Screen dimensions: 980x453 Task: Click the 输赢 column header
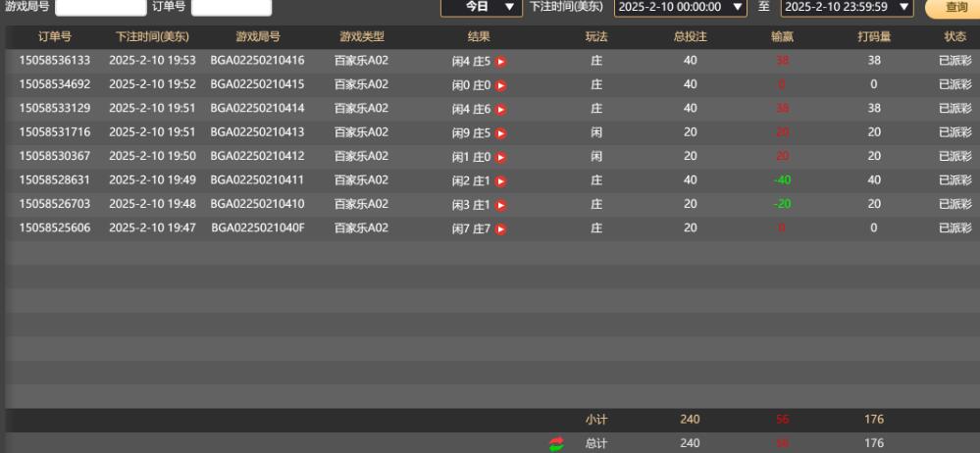point(782,37)
